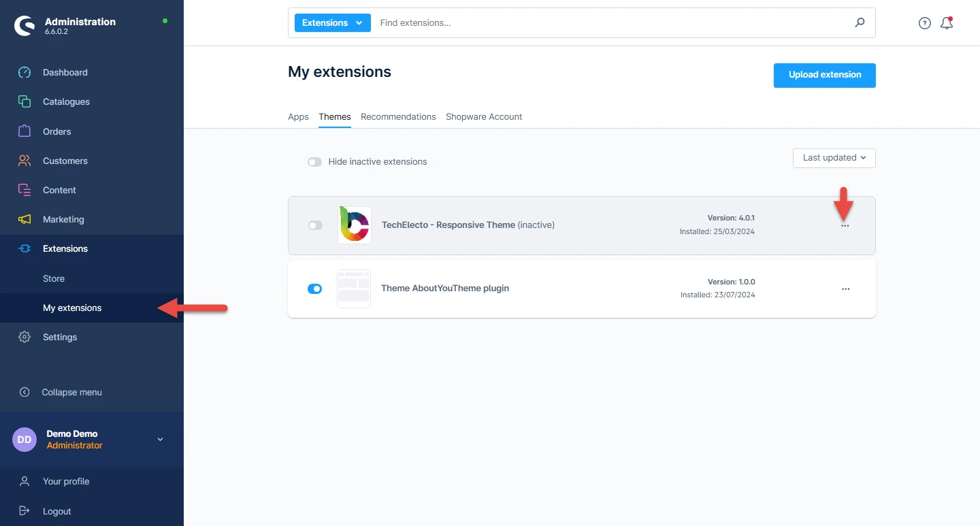Click the search magnifier icon
Image resolution: width=980 pixels, height=526 pixels.
pyautogui.click(x=860, y=22)
